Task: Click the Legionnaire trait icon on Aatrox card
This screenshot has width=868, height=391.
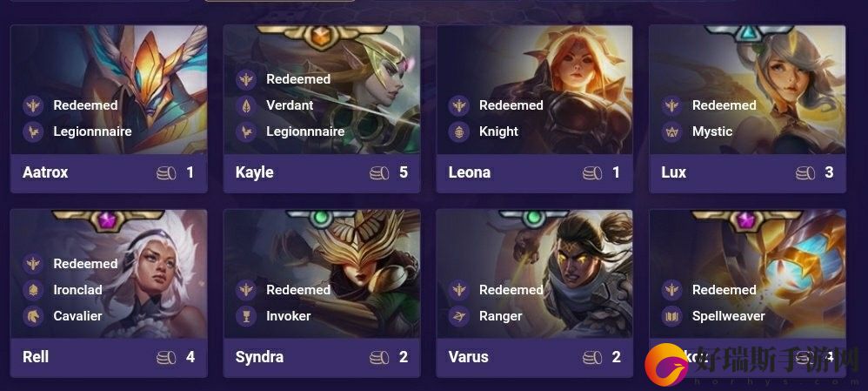Action: [x=33, y=131]
